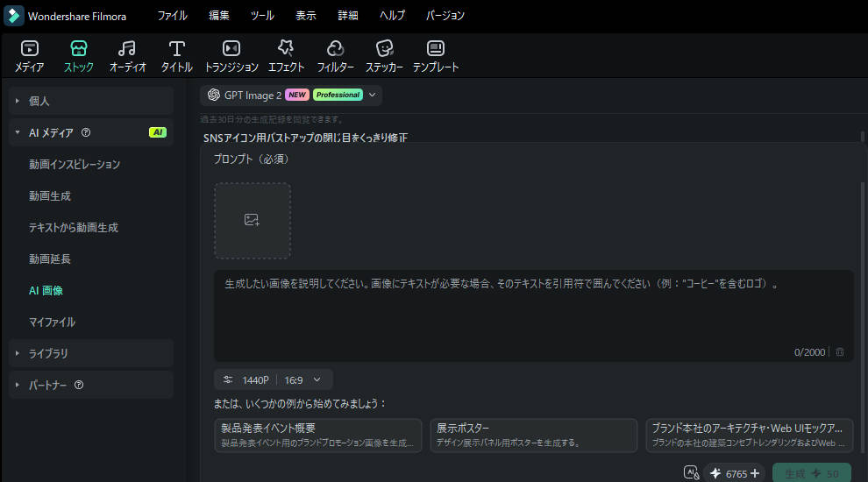
Task: Open the ステッカー tab
Action: [x=384, y=56]
